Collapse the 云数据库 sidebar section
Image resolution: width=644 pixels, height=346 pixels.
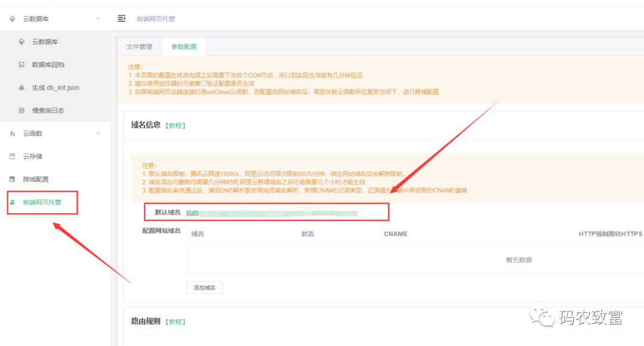pos(98,18)
